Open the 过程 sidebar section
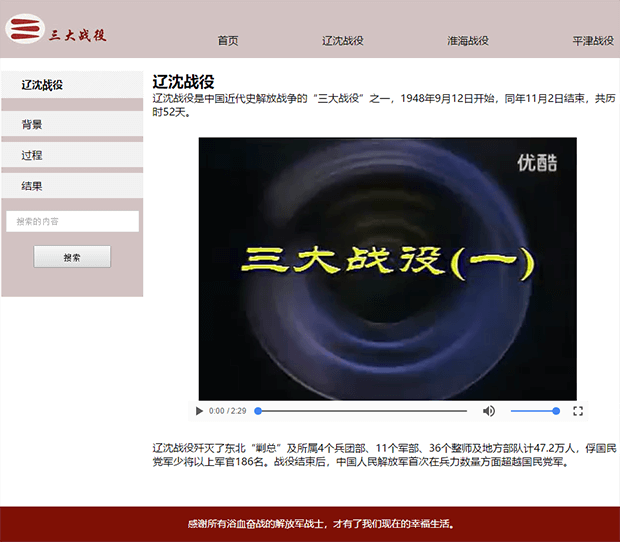 pyautogui.click(x=72, y=155)
